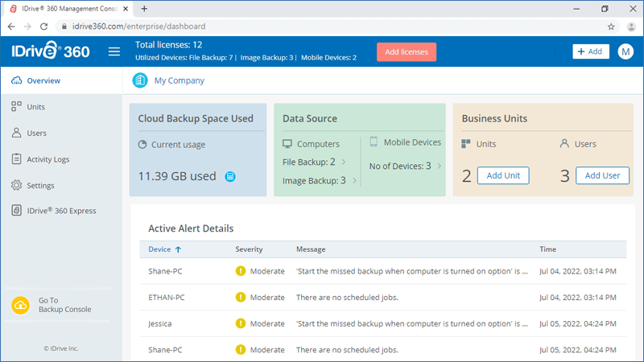The width and height of the screenshot is (644, 362).
Task: Go To Backup Console link
Action: [x=65, y=305]
